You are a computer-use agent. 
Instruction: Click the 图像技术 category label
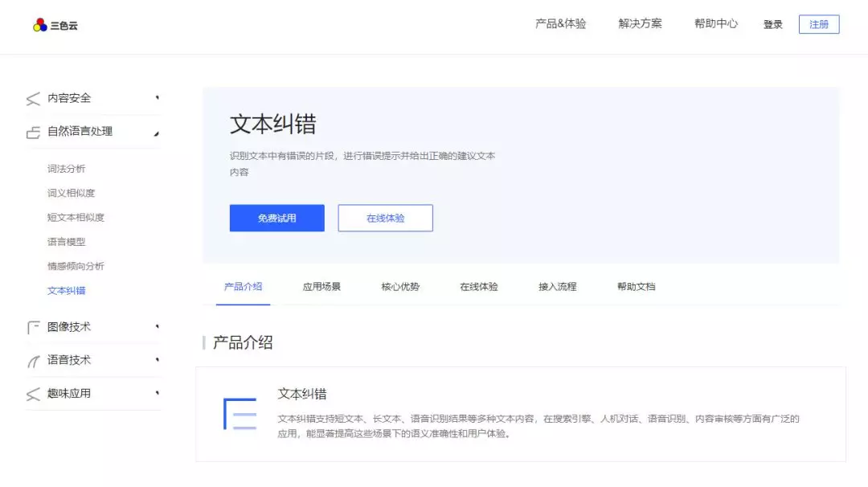68,326
